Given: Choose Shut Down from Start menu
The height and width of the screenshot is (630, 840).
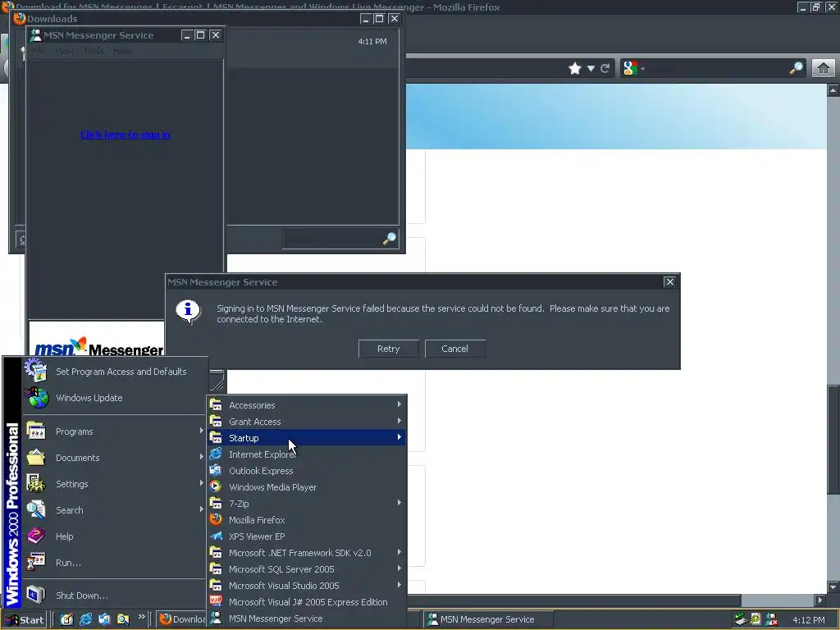Looking at the screenshot, I should 115,596.
